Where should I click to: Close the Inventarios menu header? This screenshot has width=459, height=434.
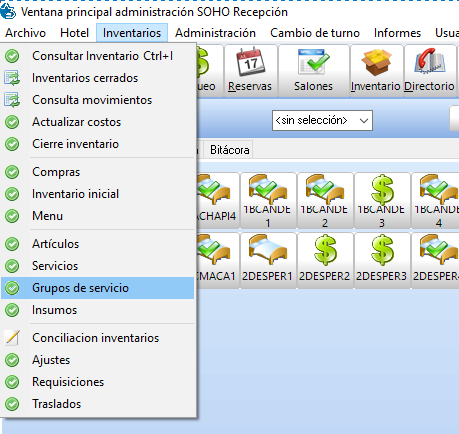click(x=132, y=33)
